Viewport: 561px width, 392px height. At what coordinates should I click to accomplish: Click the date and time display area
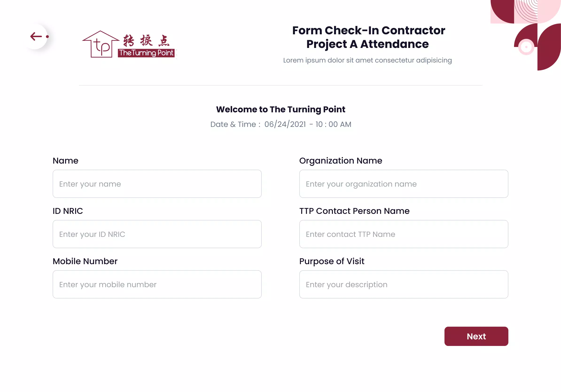[280, 124]
